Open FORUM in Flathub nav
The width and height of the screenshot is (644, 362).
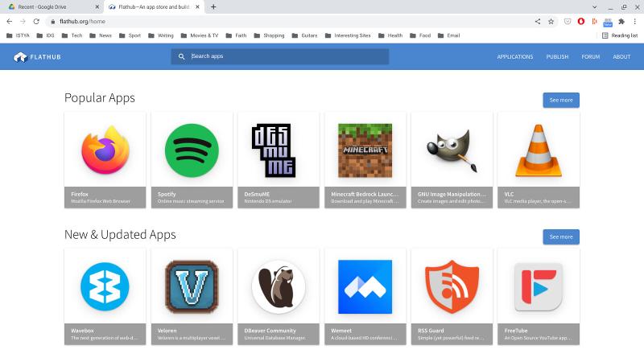point(591,56)
